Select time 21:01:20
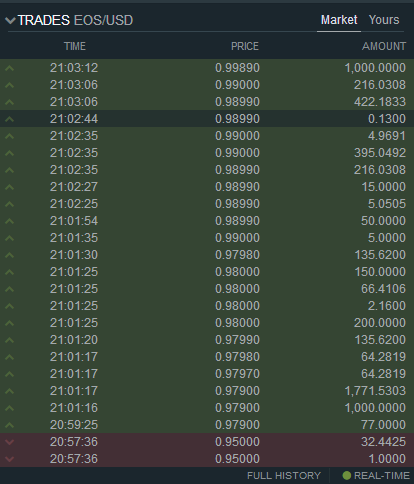The height and width of the screenshot is (484, 414). tap(74, 340)
